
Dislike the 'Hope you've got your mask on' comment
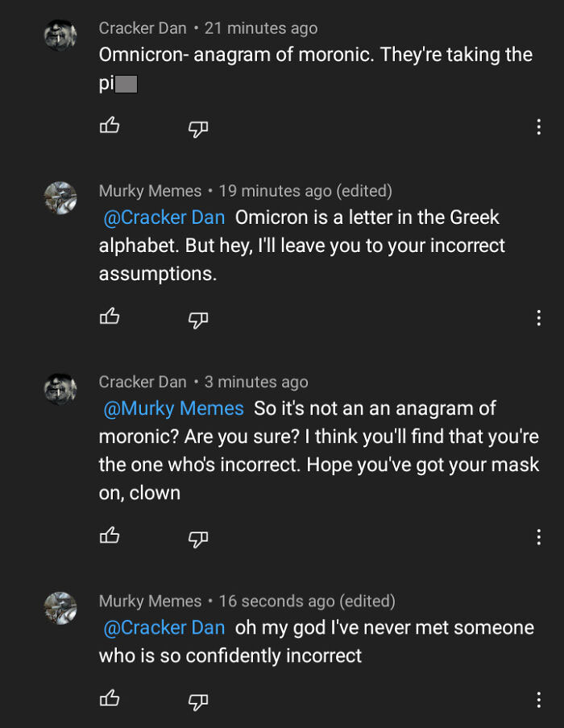pyautogui.click(x=198, y=537)
